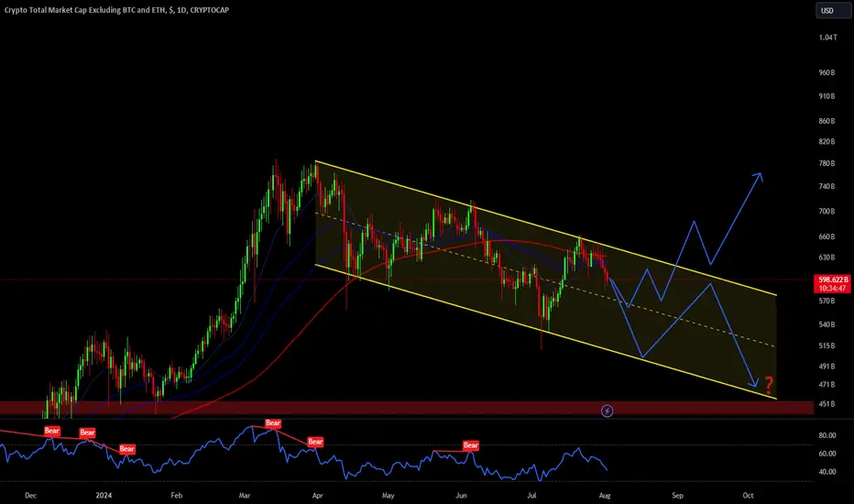Click the purple lightning event icon

607,411
